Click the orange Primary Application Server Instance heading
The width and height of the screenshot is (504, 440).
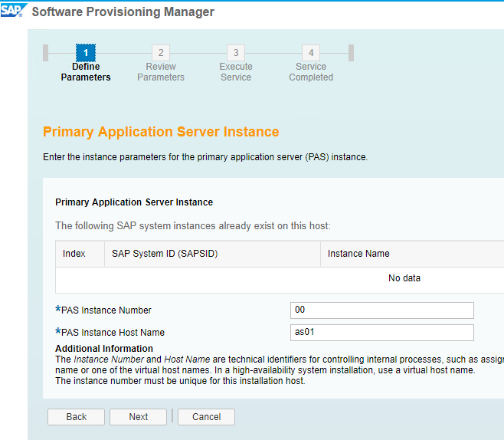coord(161,132)
